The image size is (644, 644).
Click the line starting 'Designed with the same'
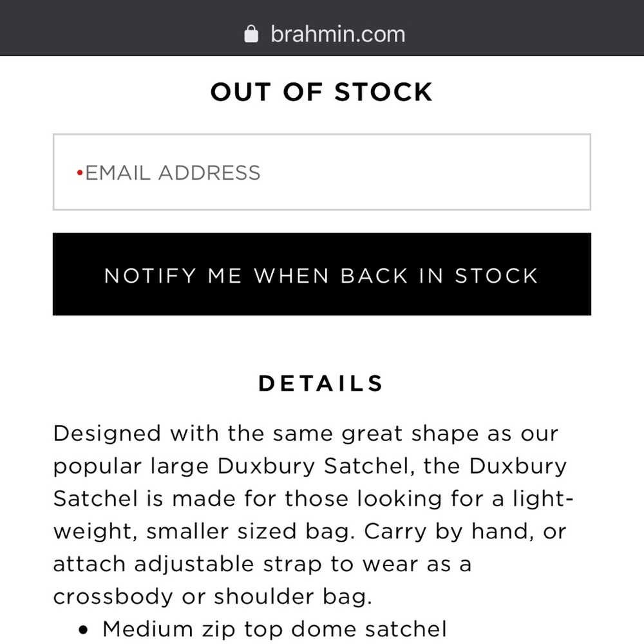coord(306,433)
